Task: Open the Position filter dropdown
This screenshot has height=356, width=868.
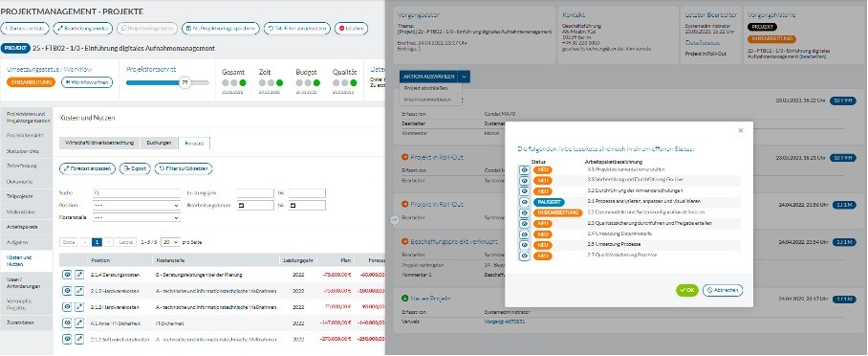Action: click(136, 206)
